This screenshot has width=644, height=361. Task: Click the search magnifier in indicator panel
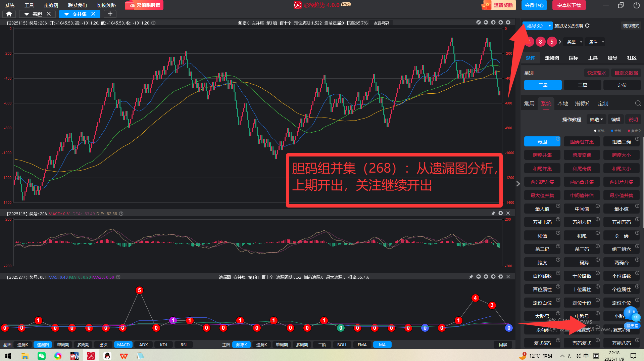[x=638, y=103]
